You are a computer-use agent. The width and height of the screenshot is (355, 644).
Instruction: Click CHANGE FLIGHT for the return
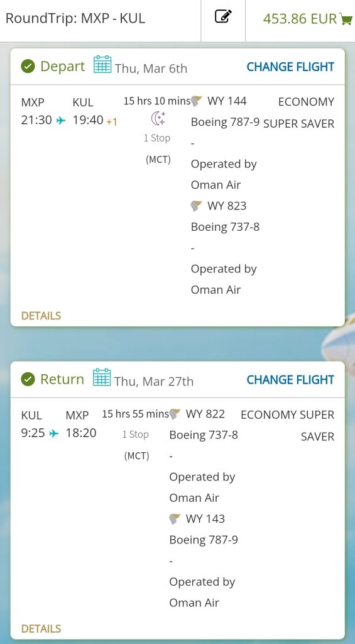click(x=290, y=379)
